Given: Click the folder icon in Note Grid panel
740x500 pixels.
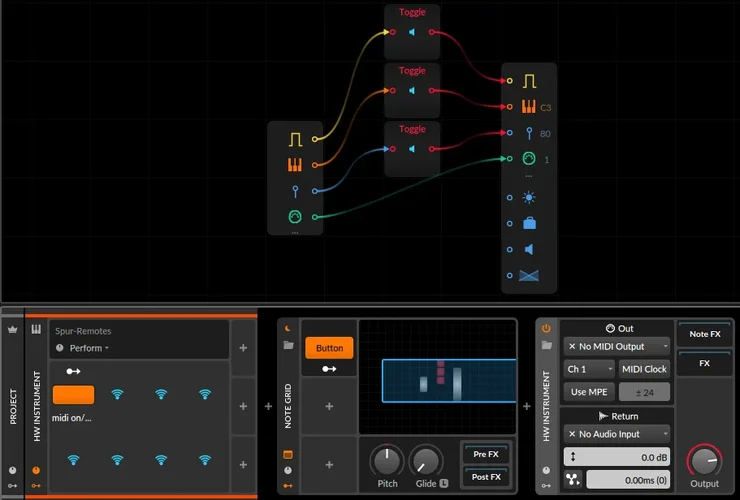Looking at the screenshot, I should point(288,346).
